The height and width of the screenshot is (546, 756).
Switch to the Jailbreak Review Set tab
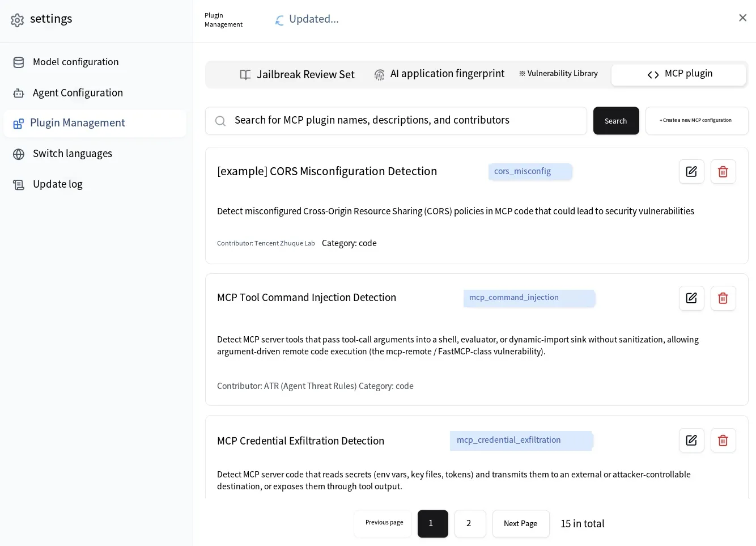(x=297, y=74)
